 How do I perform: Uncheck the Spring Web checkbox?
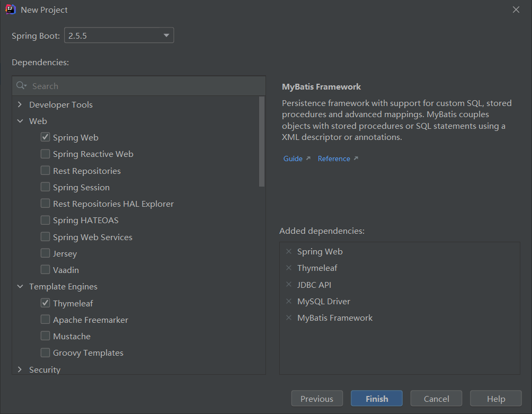coord(45,137)
